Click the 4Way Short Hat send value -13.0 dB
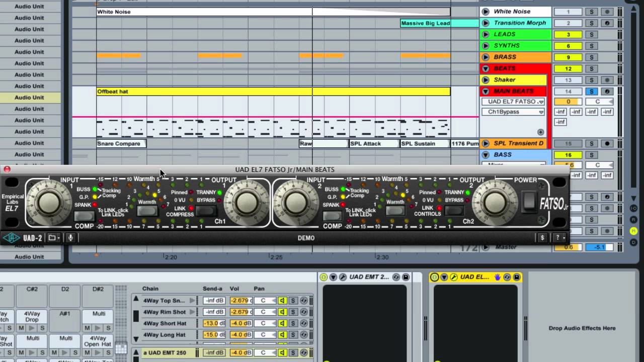The image size is (644, 362). coord(214,323)
